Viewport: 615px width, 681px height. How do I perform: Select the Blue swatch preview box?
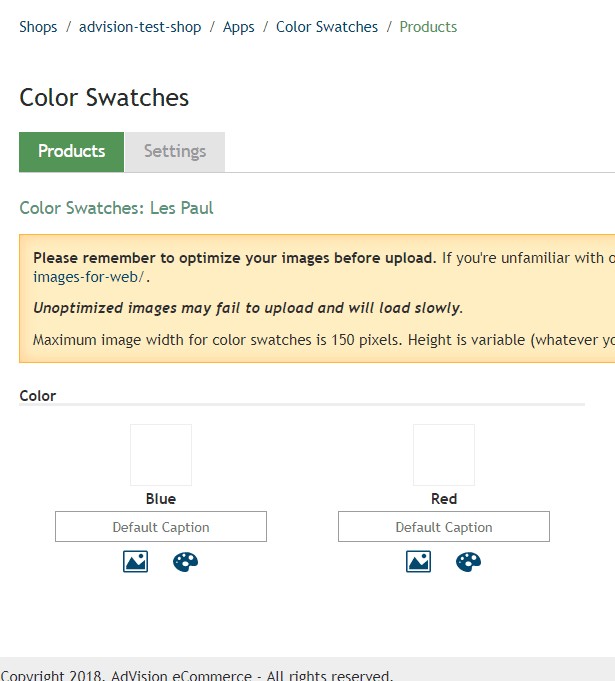coord(161,455)
